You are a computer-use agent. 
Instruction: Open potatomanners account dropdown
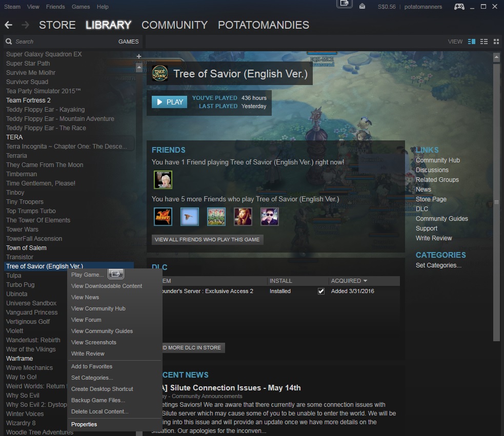pyautogui.click(x=423, y=7)
